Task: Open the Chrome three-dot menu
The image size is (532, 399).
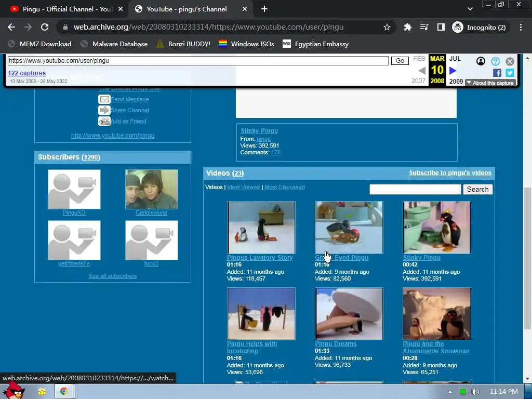Action: 521,27
